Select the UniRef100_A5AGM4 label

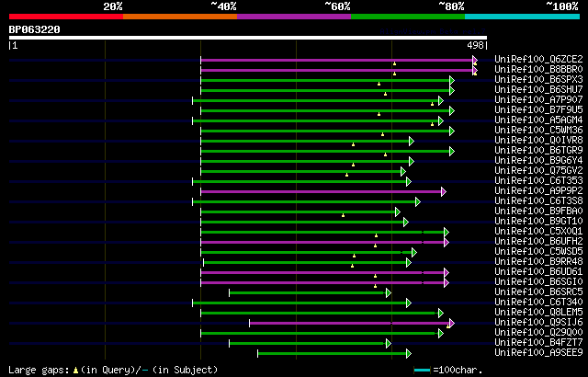[538, 120]
